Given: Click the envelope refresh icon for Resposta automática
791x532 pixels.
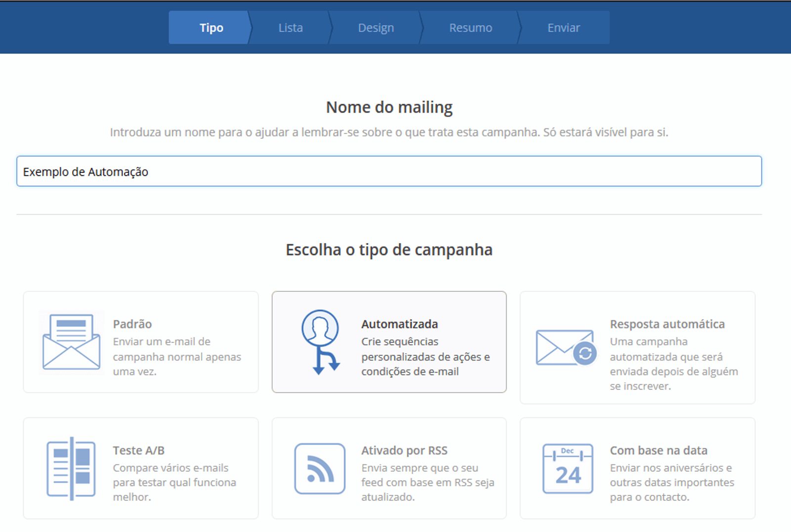Looking at the screenshot, I should (566, 348).
